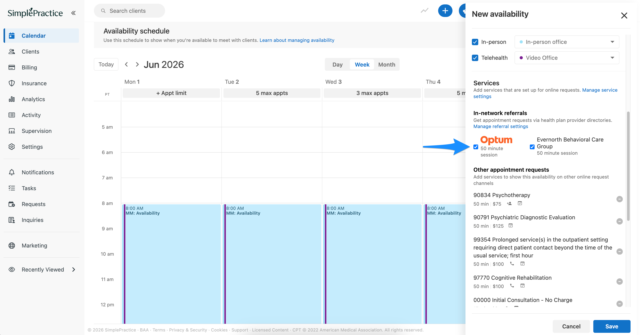
Task: Expand Recently Viewed with its chevron
Action: pyautogui.click(x=74, y=270)
